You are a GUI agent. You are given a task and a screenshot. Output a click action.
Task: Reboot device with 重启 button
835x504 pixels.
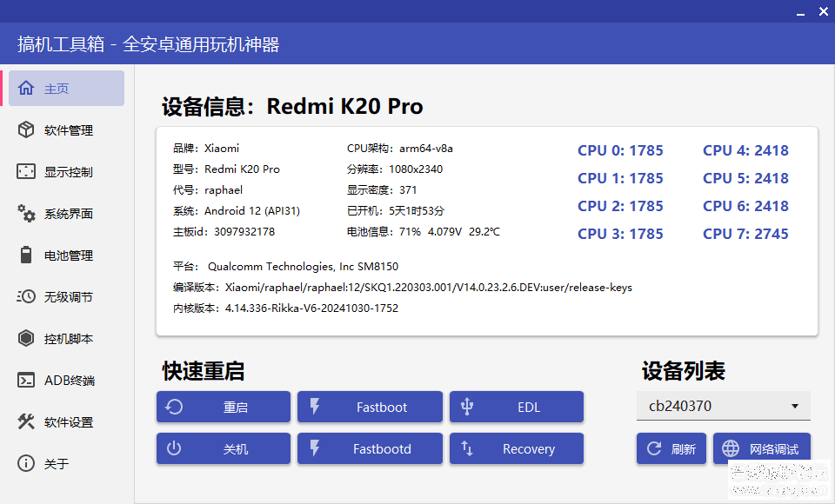224,407
